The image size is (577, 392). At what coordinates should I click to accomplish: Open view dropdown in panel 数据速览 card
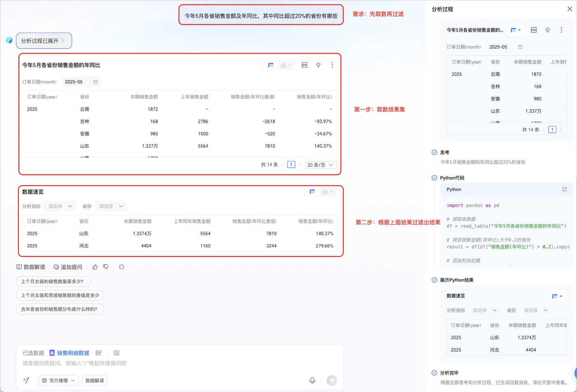[557, 296]
